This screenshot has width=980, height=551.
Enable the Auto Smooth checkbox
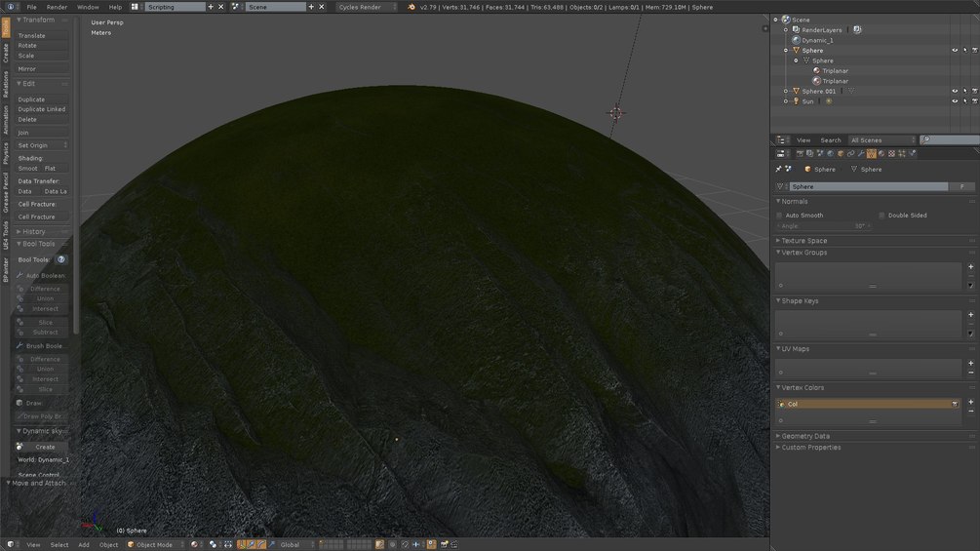779,216
